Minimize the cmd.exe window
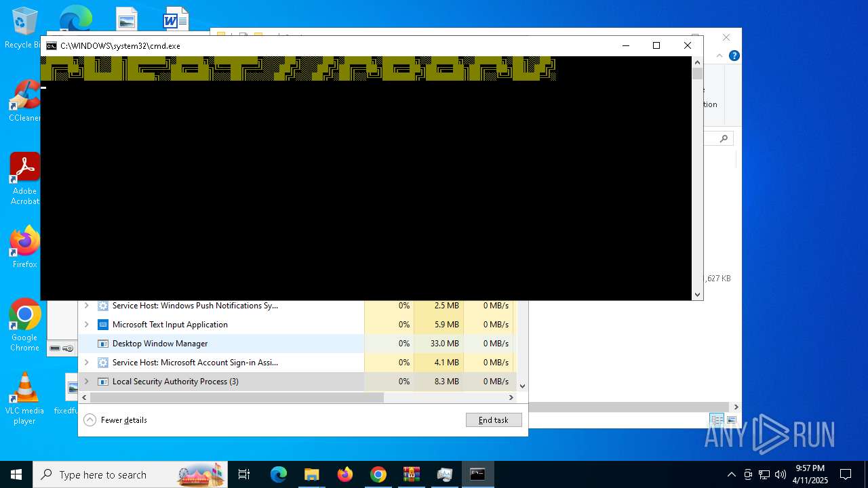The height and width of the screenshot is (488, 868). [x=625, y=45]
